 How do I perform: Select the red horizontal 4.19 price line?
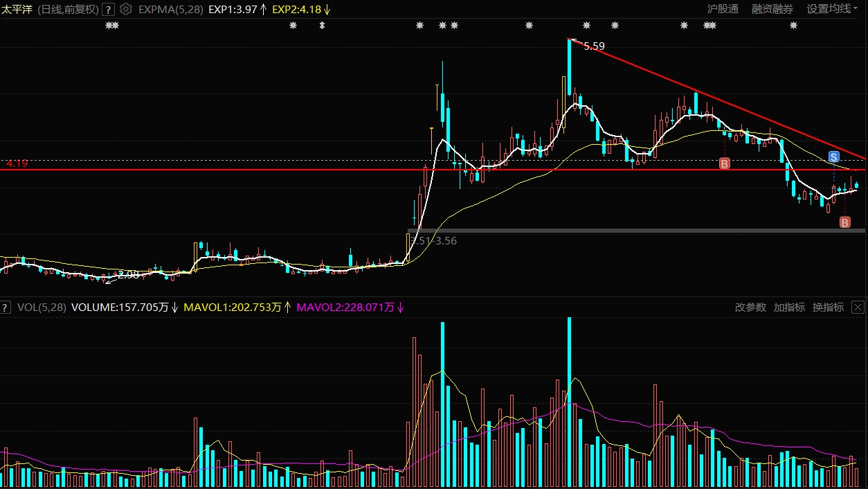[434, 170]
